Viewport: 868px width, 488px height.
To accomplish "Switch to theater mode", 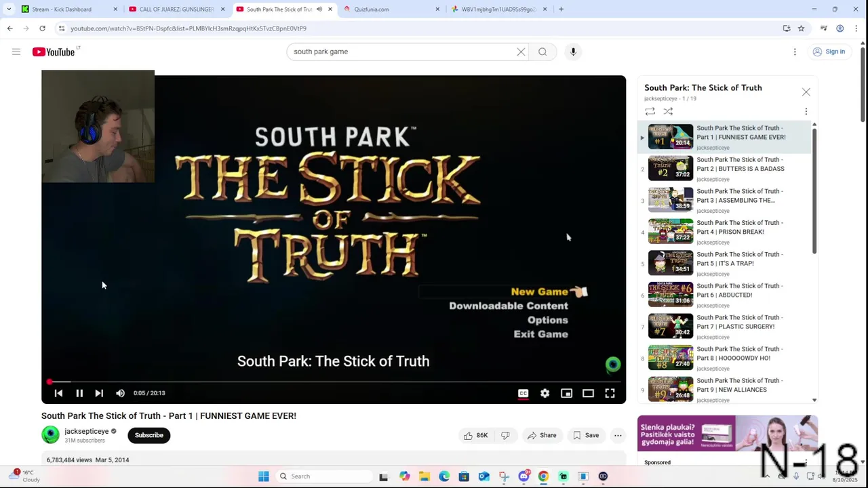I will 588,393.
